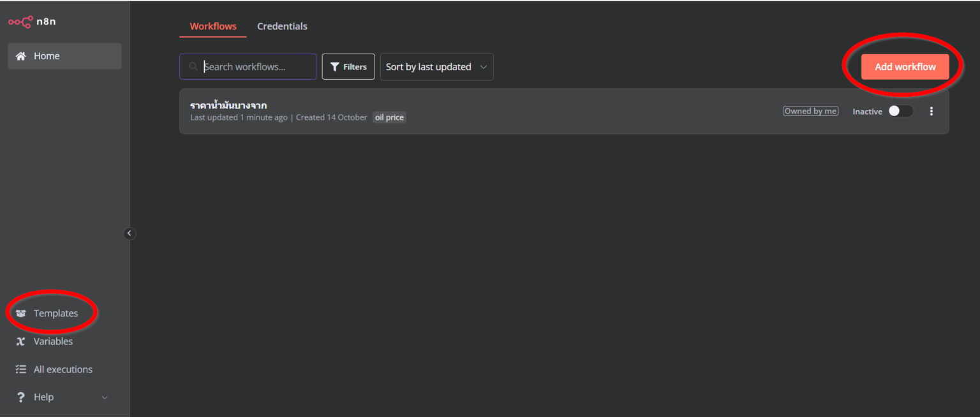View All executions from the sidebar
Viewport: 980px width, 417px height.
pyautogui.click(x=62, y=369)
